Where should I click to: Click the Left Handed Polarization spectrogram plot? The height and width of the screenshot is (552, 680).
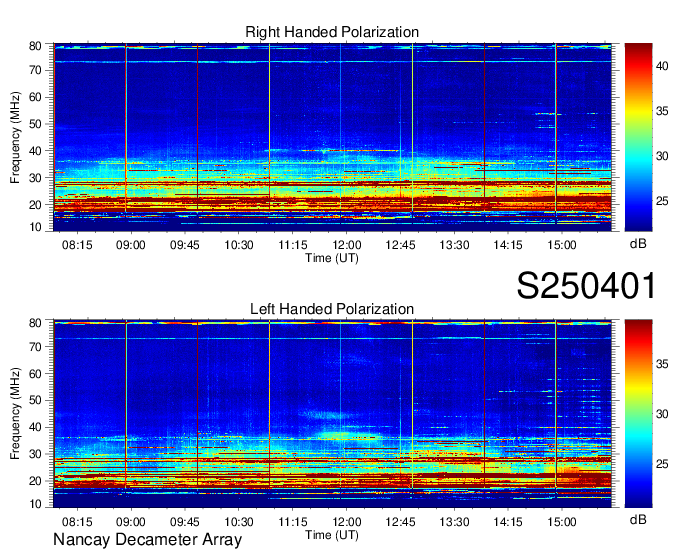[332, 414]
